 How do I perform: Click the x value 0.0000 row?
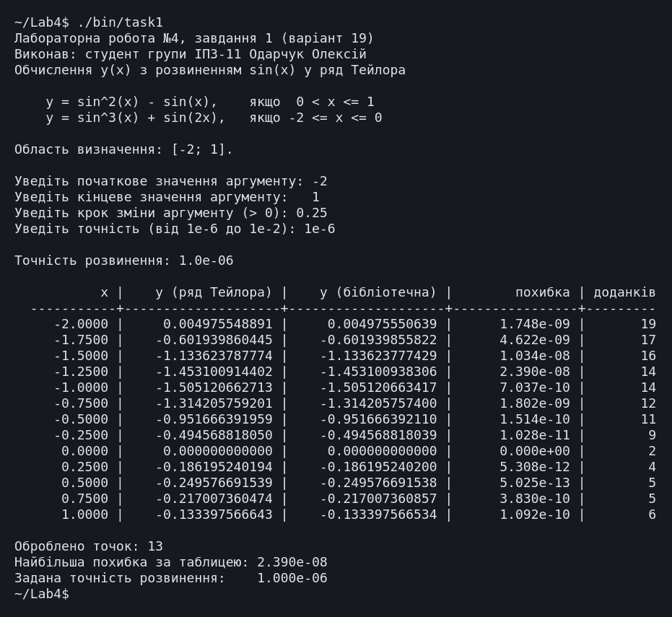tap(85, 451)
